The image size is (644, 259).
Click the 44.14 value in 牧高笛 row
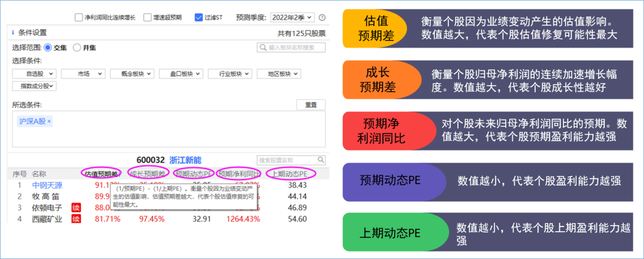tap(297, 197)
